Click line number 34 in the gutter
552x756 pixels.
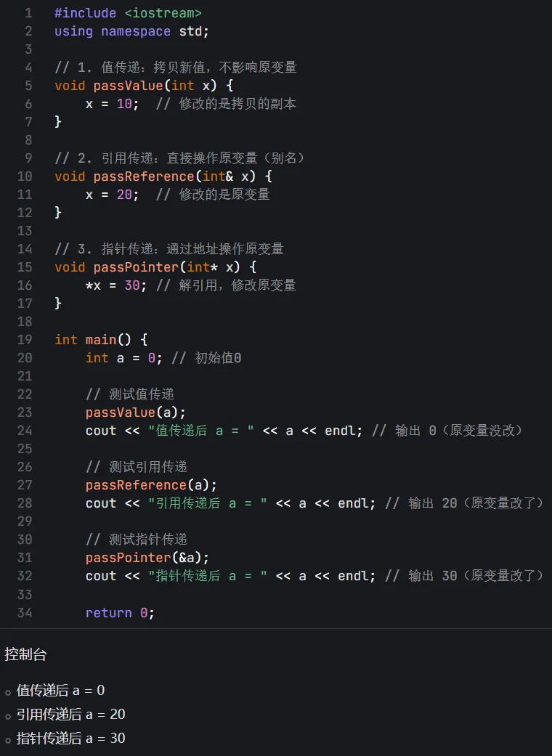click(x=25, y=613)
